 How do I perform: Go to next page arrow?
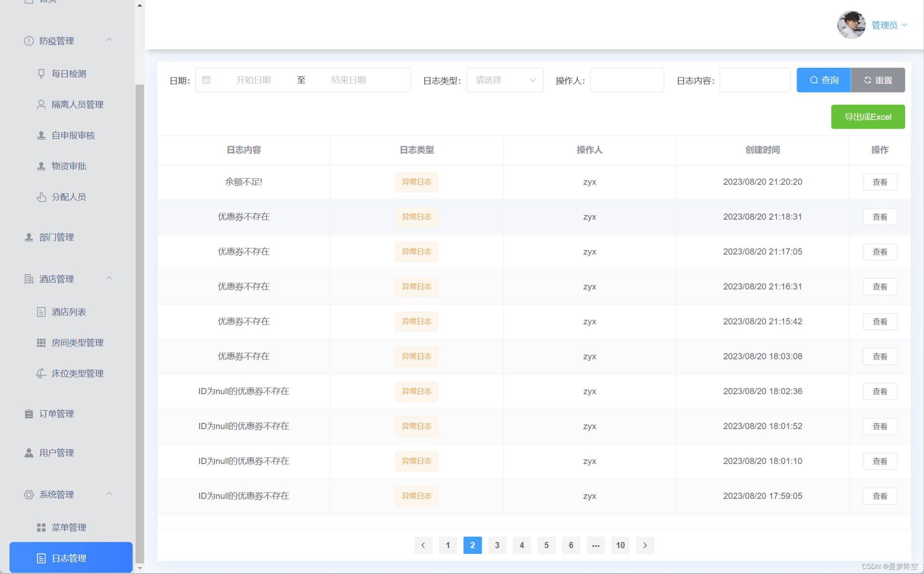645,545
